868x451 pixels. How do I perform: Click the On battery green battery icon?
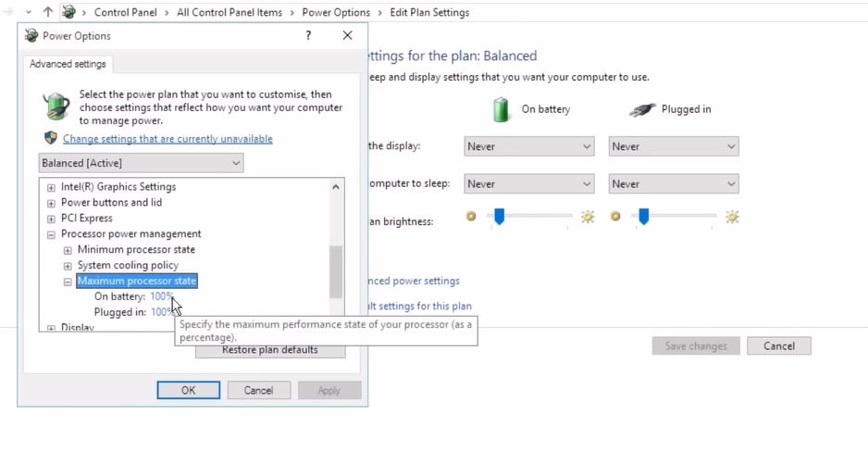[501, 109]
